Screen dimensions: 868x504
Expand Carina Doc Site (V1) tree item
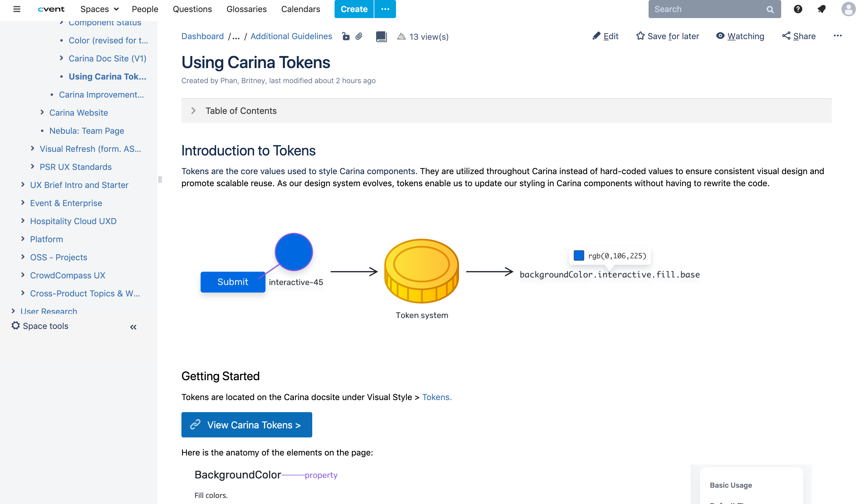click(61, 58)
